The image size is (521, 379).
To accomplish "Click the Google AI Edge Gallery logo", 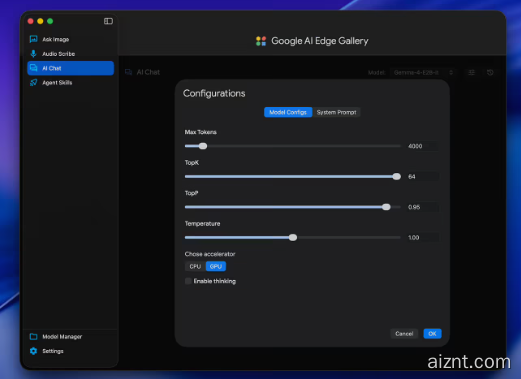I will [261, 41].
